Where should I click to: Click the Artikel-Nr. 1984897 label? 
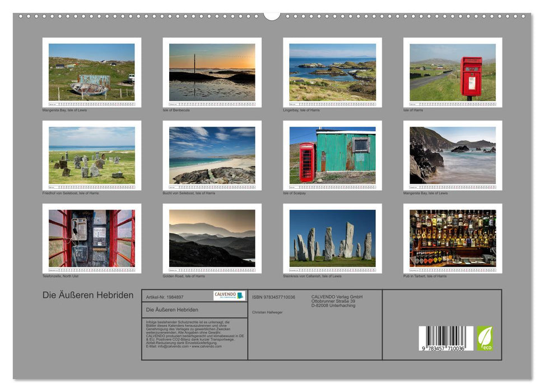pyautogui.click(x=164, y=297)
